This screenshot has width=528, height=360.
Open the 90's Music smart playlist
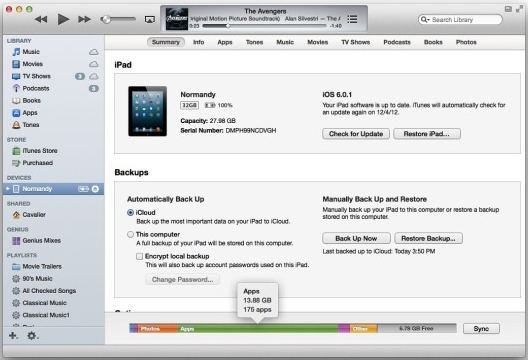click(x=37, y=279)
